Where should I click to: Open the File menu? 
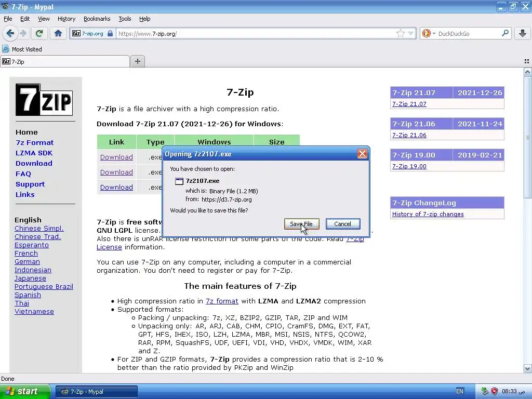tap(8, 19)
